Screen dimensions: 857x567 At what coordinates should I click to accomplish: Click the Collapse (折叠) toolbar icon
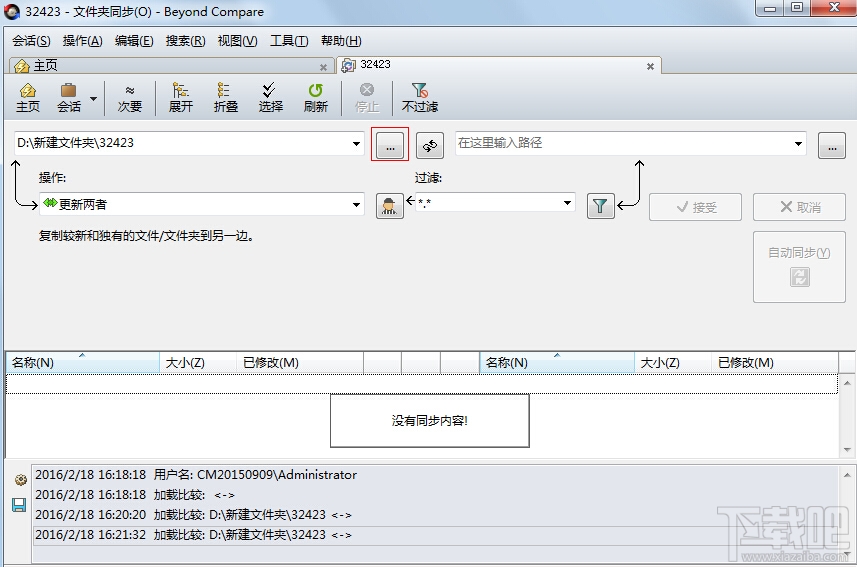click(226, 98)
